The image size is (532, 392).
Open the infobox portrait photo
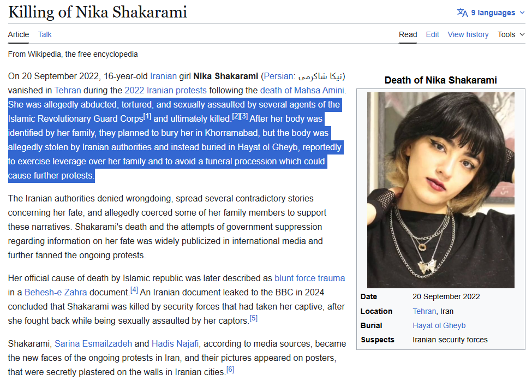[x=441, y=190]
